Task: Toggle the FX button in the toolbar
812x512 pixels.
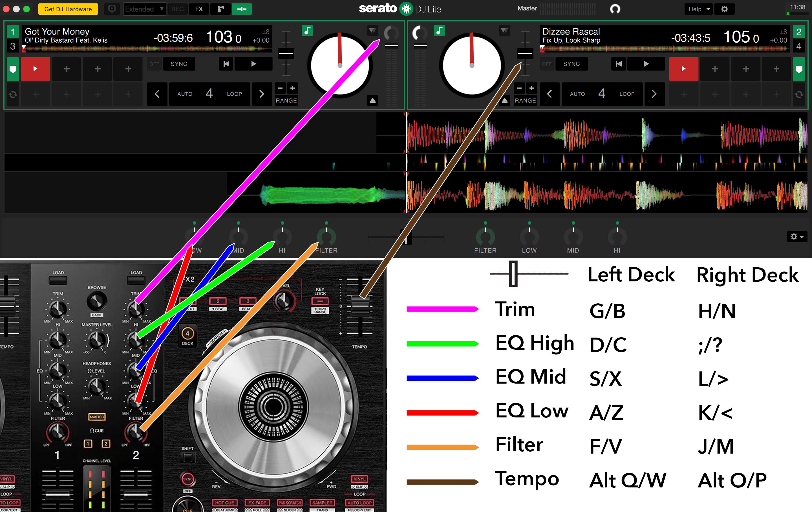Action: click(x=198, y=9)
